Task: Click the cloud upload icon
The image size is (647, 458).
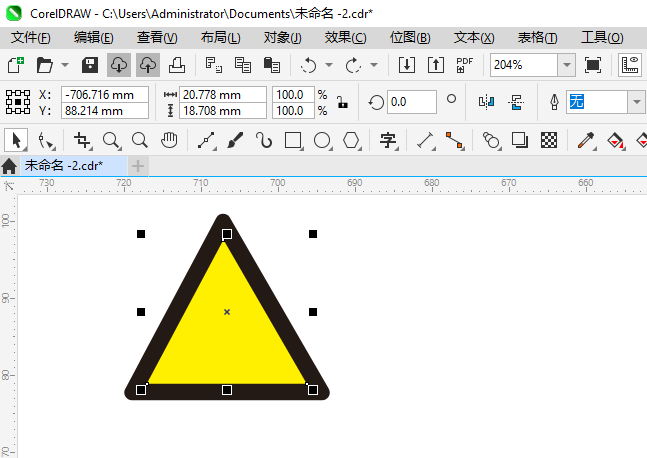Action: (x=148, y=65)
